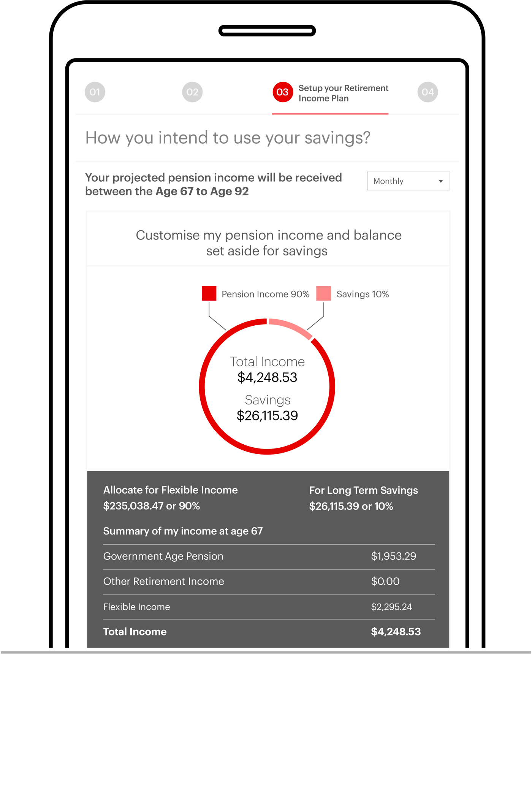
Task: Open the Monthly frequency dropdown
Action: pos(408,181)
